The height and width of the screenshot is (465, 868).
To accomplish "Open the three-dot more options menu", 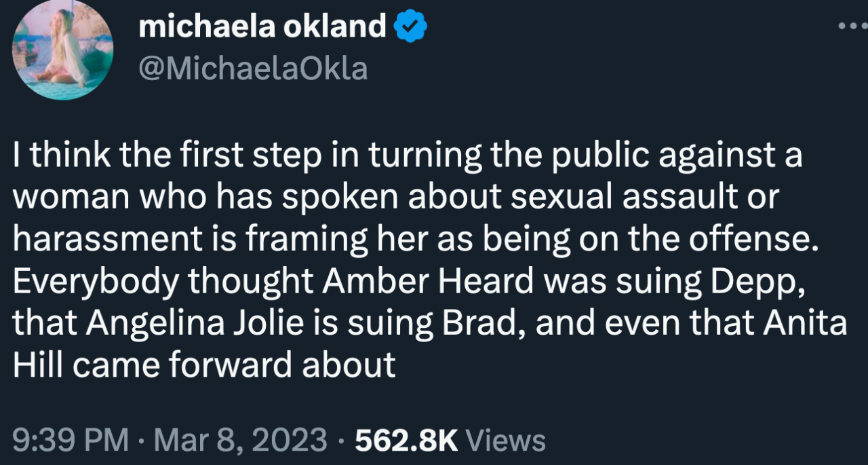I will [x=852, y=26].
